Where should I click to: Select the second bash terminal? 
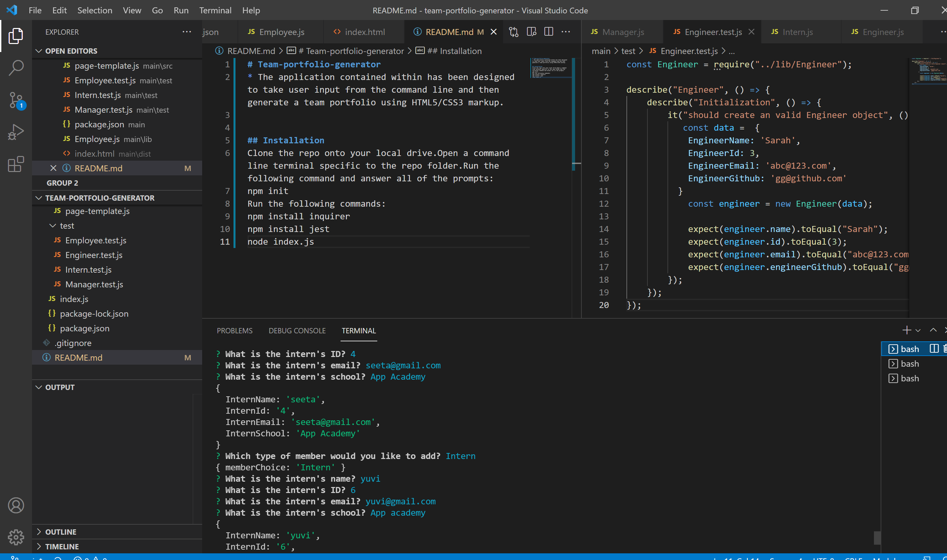point(909,363)
